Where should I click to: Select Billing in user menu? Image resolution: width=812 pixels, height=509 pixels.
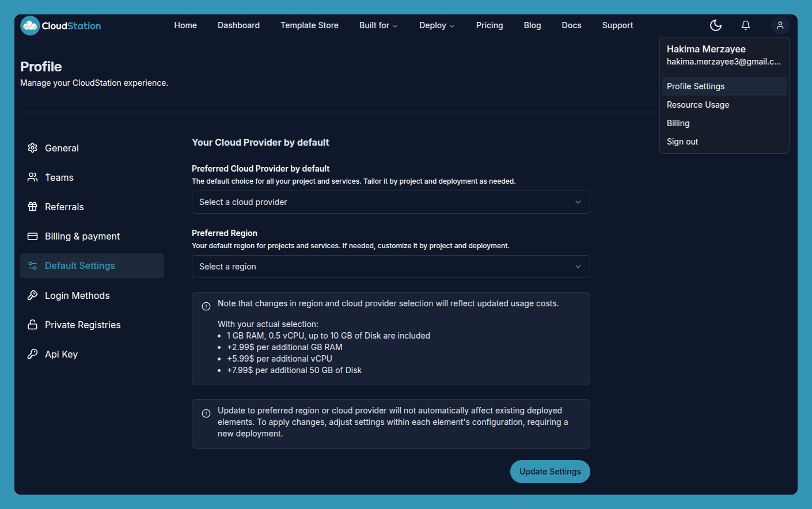[x=724, y=123]
